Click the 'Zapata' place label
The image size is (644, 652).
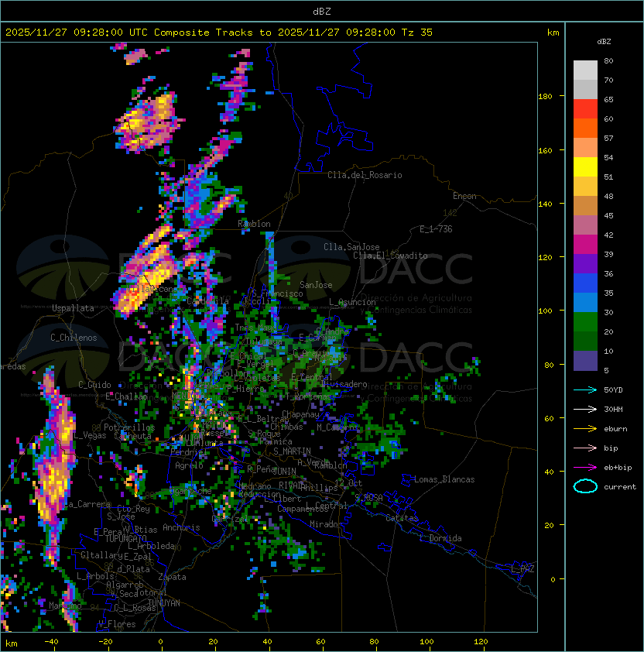172,577
